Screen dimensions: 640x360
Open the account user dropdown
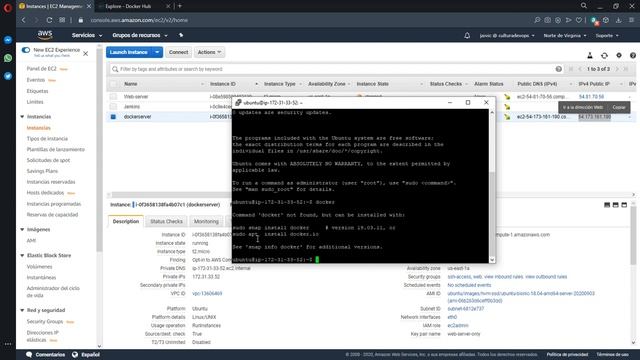(507, 36)
